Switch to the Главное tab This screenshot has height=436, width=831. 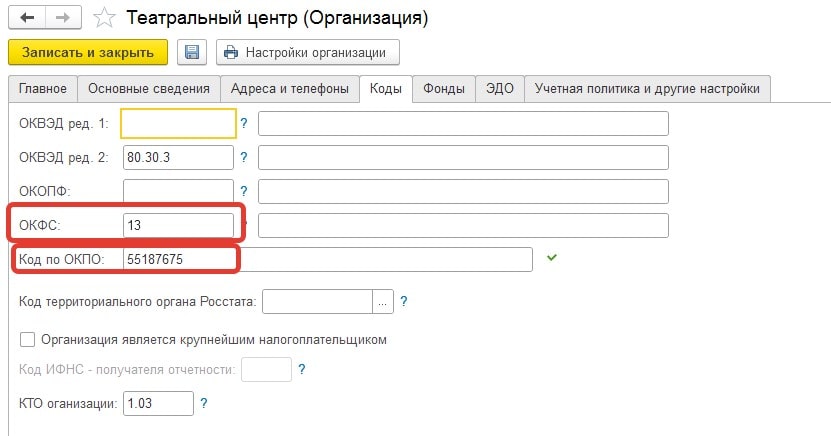pos(42,89)
